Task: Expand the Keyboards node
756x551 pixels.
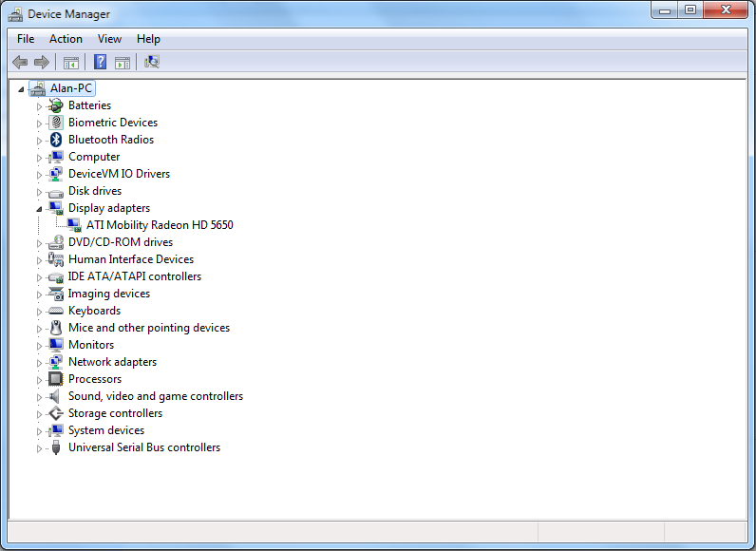Action: click(39, 312)
